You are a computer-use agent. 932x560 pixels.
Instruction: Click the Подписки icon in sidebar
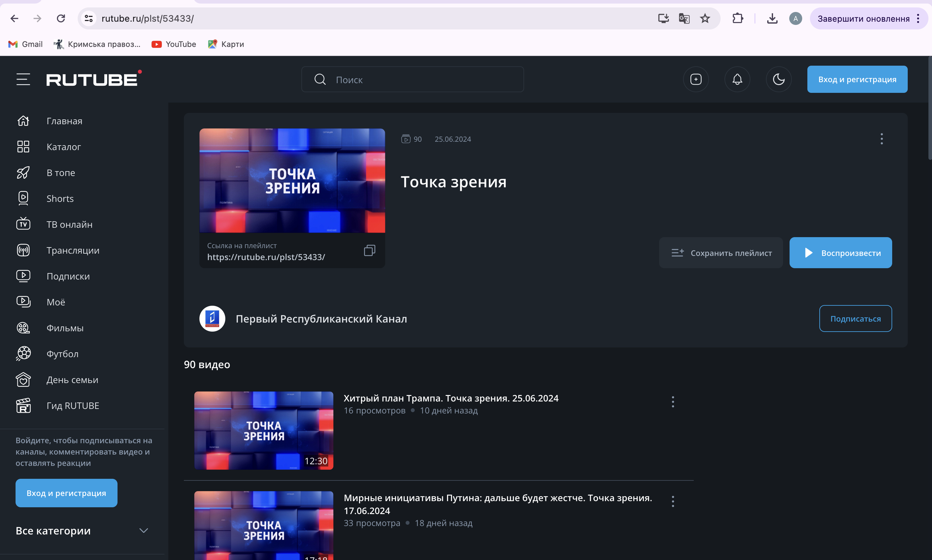(23, 276)
